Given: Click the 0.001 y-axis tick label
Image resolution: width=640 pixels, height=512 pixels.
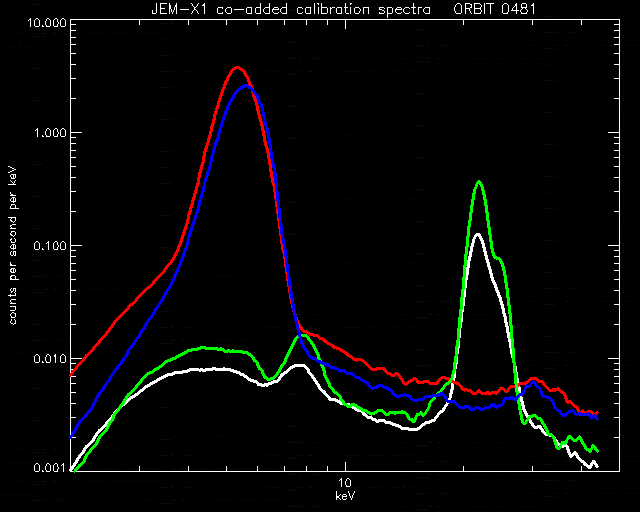Looking at the screenshot, I should tap(51, 467).
